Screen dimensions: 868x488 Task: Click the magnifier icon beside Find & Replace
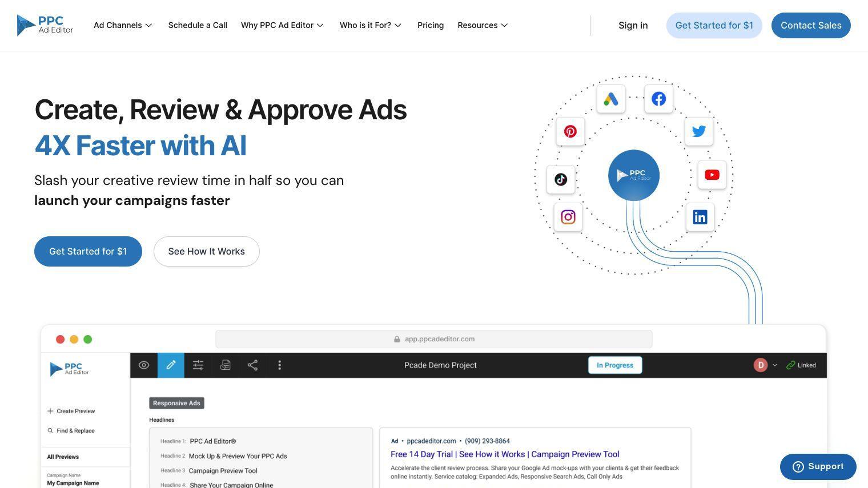(x=50, y=430)
